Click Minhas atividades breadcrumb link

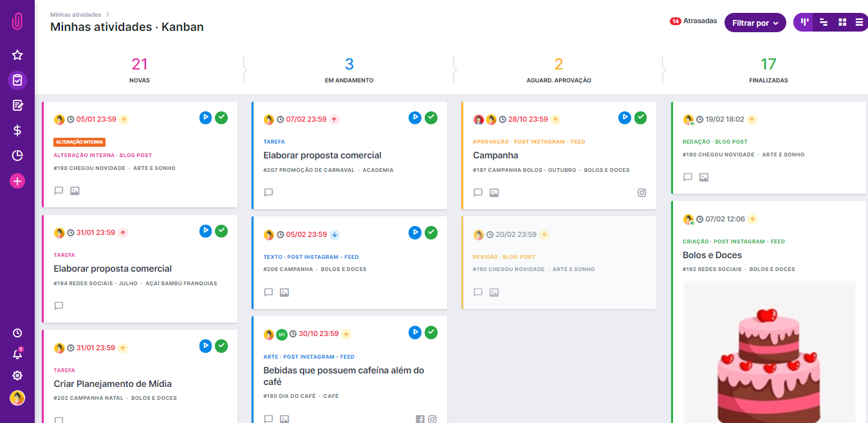coord(75,14)
